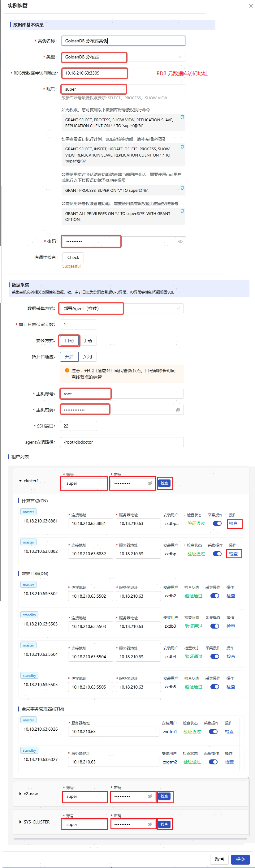
Task: Toggle collection for DN node 10.18.210.63:5502
Action: pos(215,596)
